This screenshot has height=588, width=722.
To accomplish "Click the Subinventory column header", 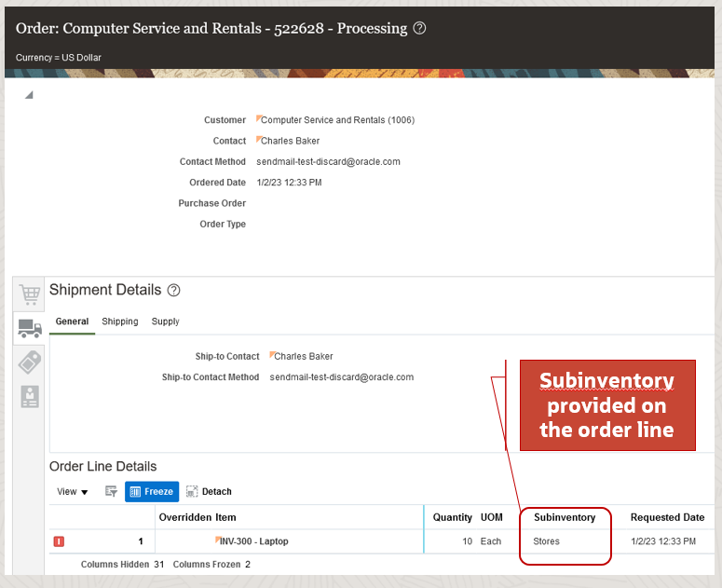I will pyautogui.click(x=565, y=517).
